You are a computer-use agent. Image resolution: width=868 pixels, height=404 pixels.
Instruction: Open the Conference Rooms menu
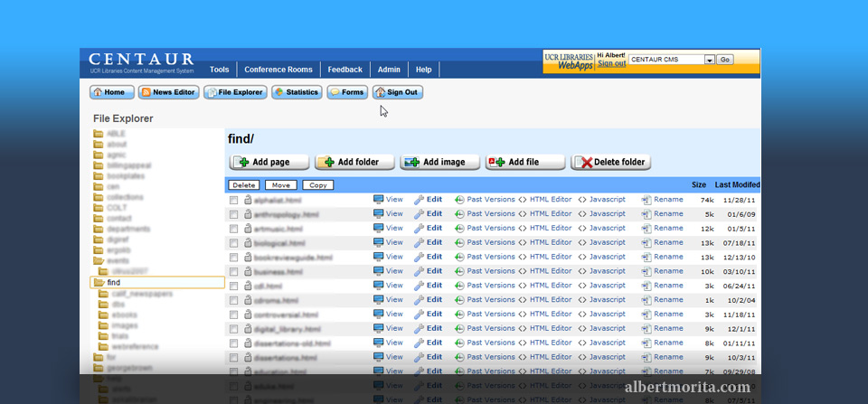click(x=278, y=70)
